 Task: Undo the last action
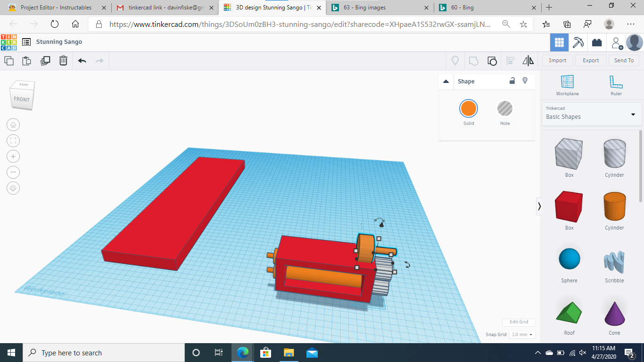pos(82,60)
